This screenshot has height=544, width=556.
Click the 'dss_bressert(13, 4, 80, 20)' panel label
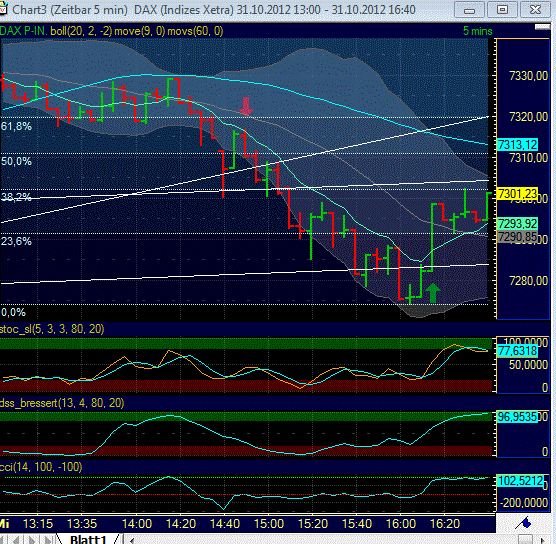tap(62, 403)
